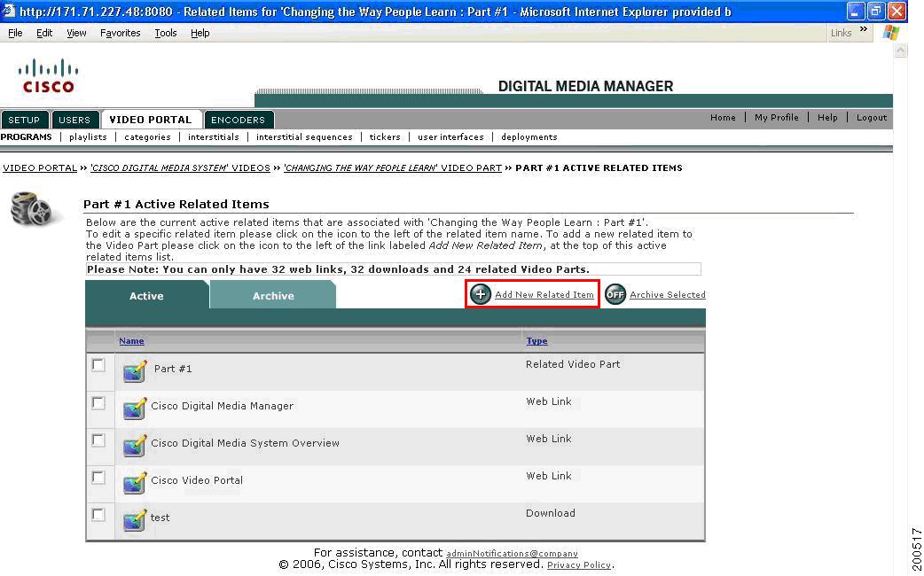The width and height of the screenshot is (924, 576).
Task: Edit the Cisco Digital Media Manager web link icon
Action: pyautogui.click(x=134, y=409)
